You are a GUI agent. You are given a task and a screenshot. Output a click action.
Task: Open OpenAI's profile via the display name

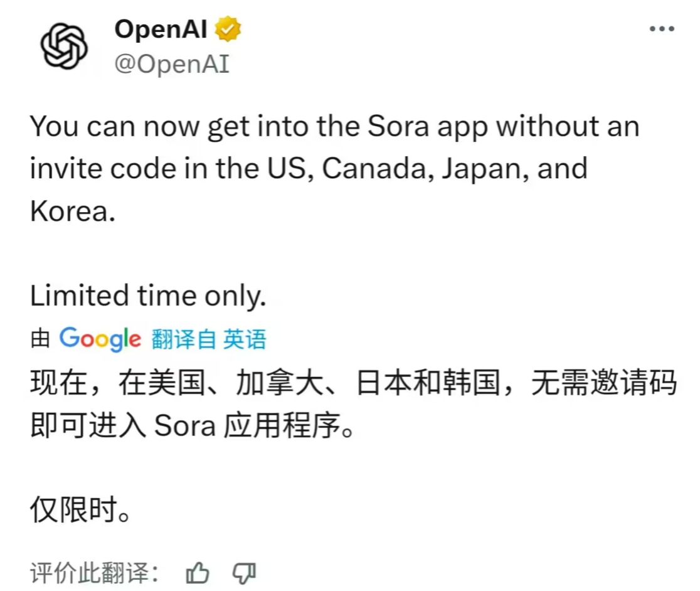coord(159,28)
